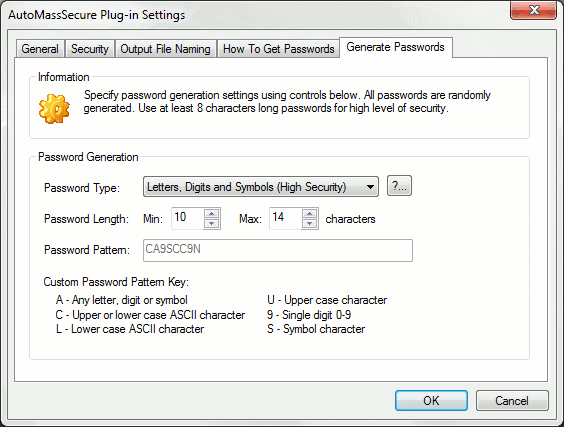Screen dimensions: 564x427
Task: Click 'A - Any letter, digit or symbol'
Action: click(x=122, y=300)
